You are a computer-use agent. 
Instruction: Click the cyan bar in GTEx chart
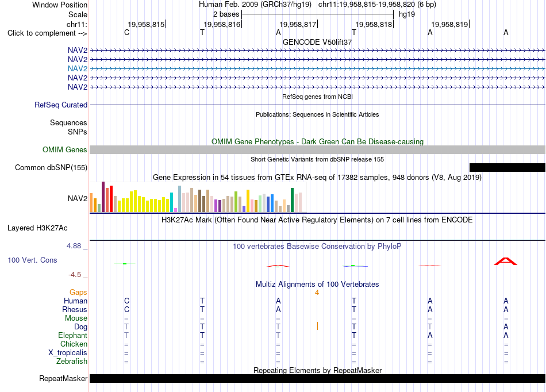click(x=171, y=202)
